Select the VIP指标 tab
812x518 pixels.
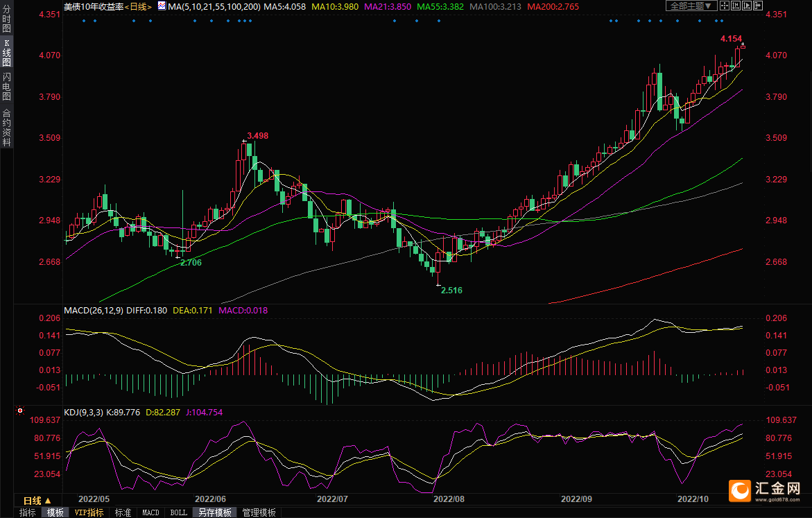[89, 512]
